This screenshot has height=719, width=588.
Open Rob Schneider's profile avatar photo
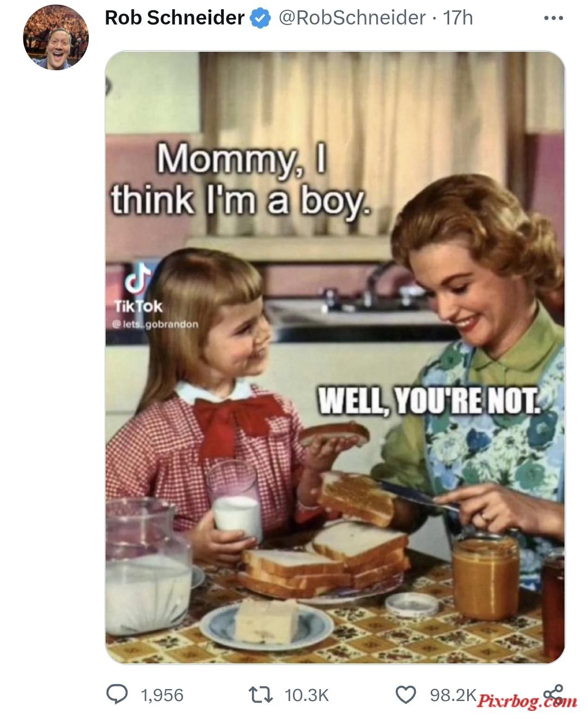pos(56,38)
